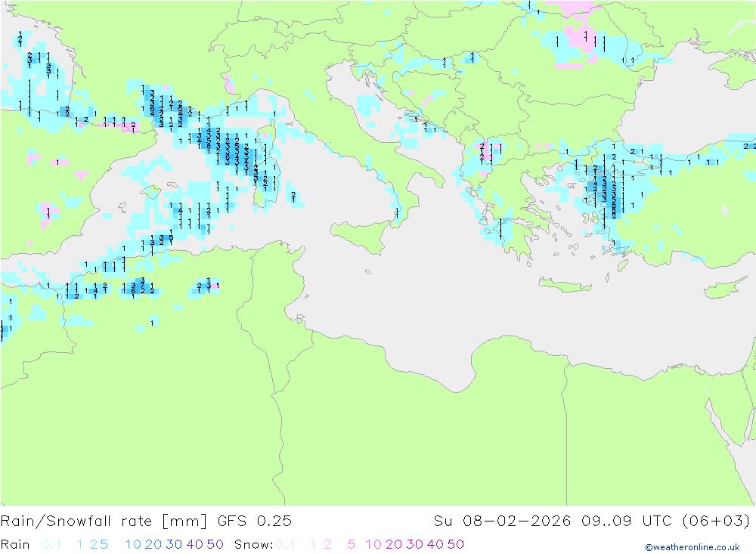
Task: Click the Snow legend value 0.1
Action: [286, 544]
